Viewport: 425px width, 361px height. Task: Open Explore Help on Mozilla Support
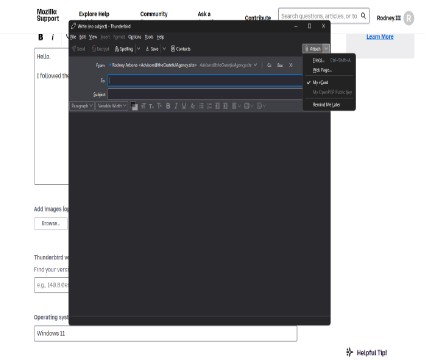(94, 14)
